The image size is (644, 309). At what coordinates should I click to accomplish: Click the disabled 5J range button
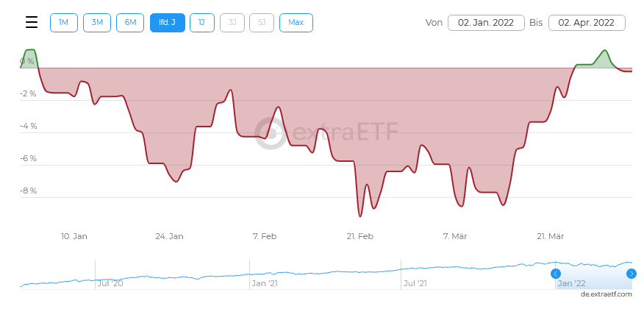pyautogui.click(x=262, y=23)
